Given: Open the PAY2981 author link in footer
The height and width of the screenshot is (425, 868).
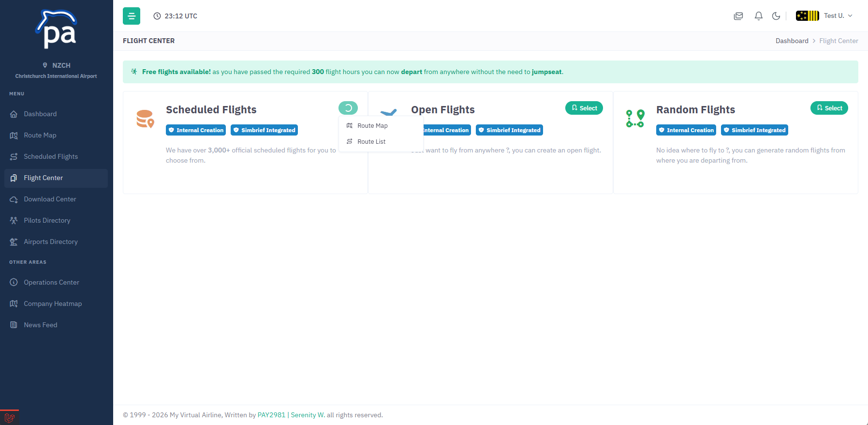Looking at the screenshot, I should (272, 415).
